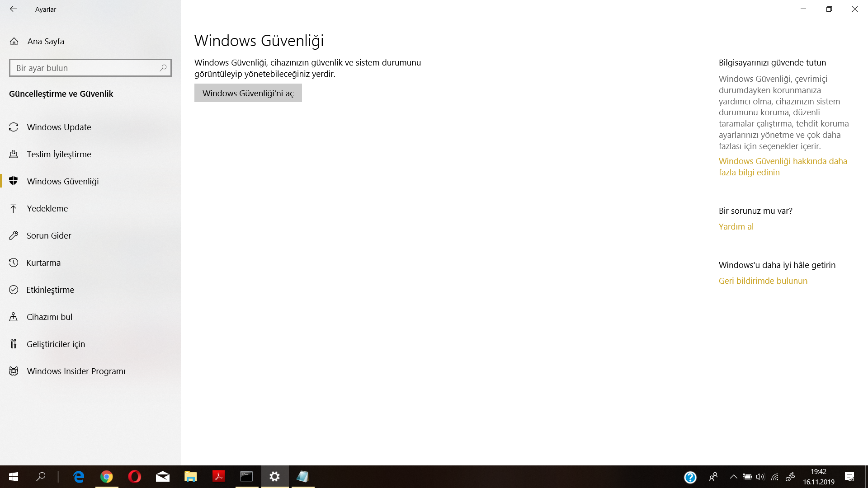The image size is (868, 488).
Task: Open File Explorer from taskbar
Action: point(191,477)
